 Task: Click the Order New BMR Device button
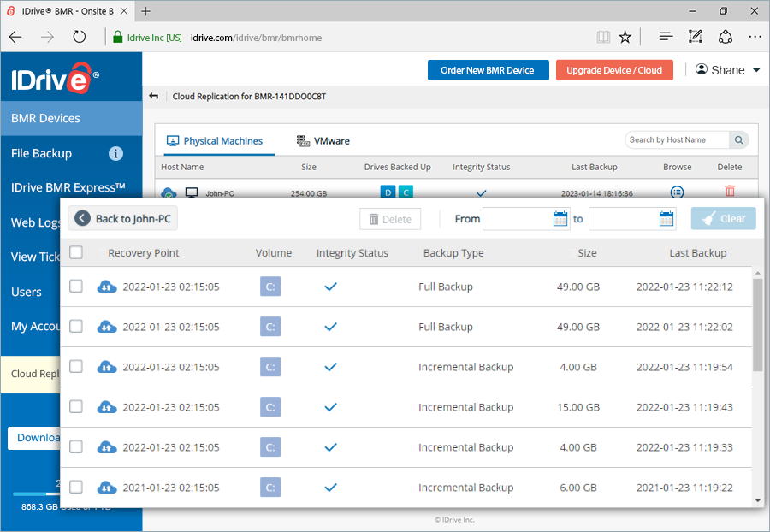[x=488, y=70]
